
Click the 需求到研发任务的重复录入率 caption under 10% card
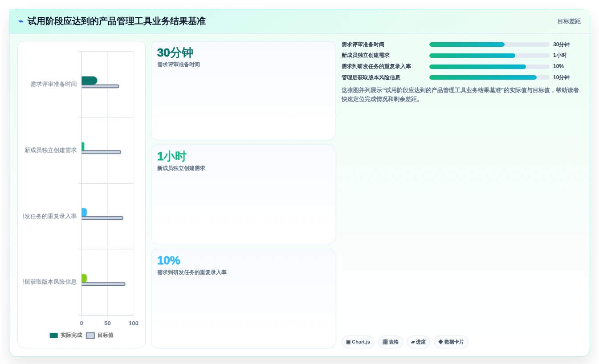click(192, 272)
